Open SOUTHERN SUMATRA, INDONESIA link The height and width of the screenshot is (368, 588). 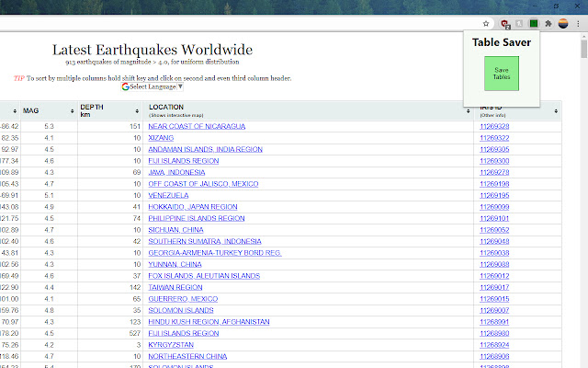[205, 241]
